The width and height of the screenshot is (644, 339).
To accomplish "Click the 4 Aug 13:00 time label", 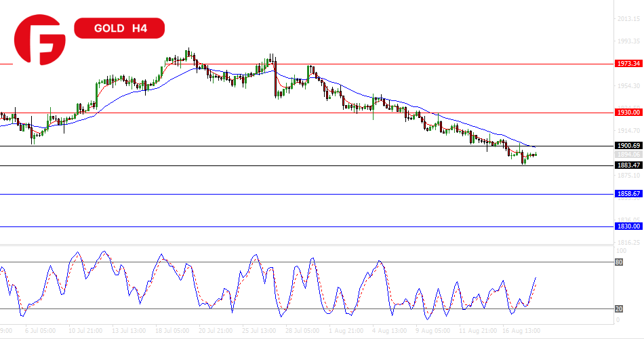I will [x=390, y=333].
